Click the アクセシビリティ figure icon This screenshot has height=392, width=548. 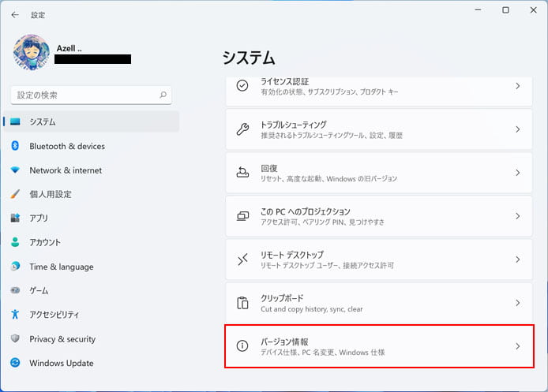pos(15,314)
